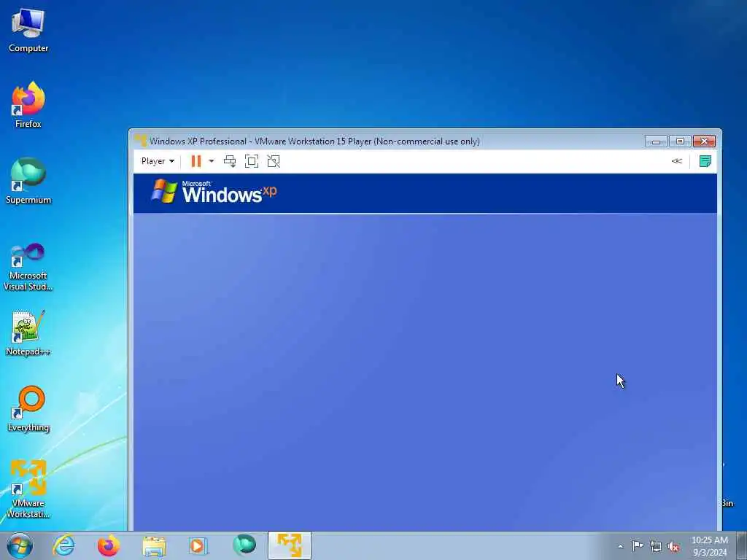Enter full screen mode in VMware Player

(x=252, y=161)
